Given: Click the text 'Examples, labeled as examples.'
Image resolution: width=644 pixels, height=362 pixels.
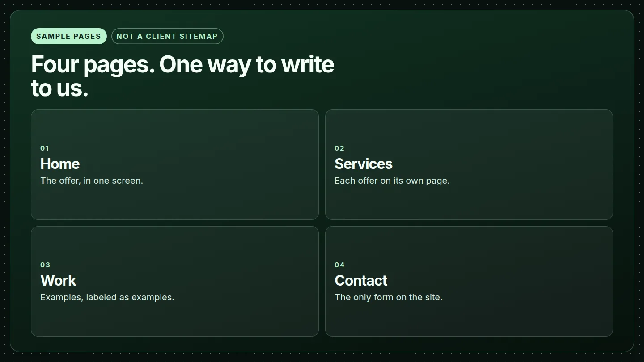Looking at the screenshot, I should [107, 297].
